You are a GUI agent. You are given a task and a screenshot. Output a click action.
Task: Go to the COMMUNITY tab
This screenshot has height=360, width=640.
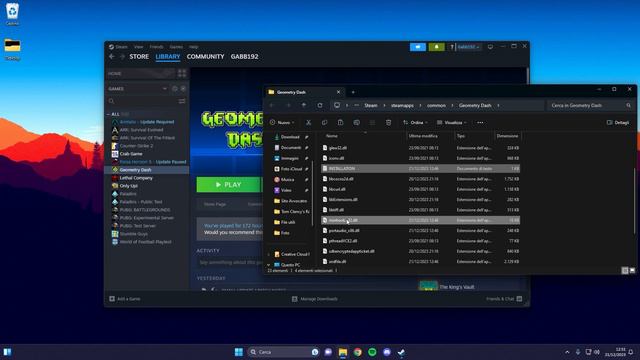click(205, 57)
